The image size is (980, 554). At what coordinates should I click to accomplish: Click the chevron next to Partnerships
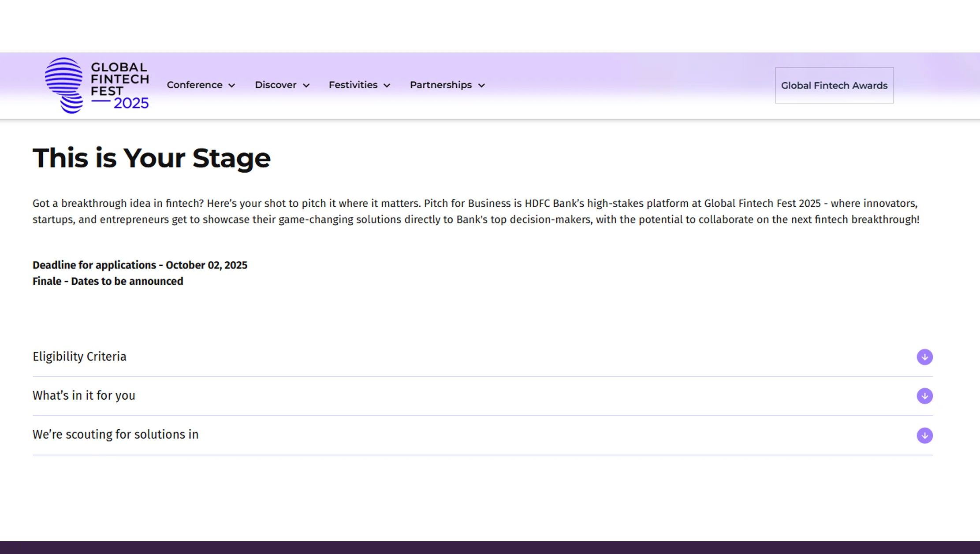click(x=481, y=86)
